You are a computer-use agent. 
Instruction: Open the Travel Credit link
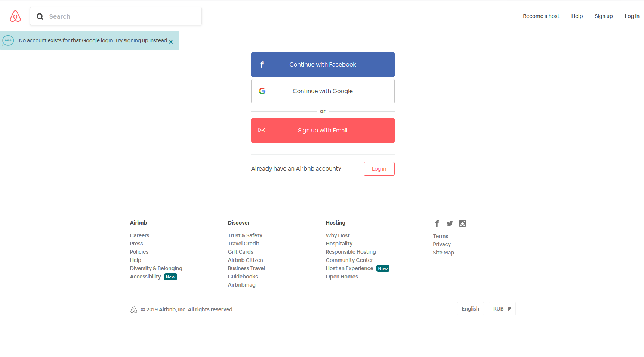point(244,244)
